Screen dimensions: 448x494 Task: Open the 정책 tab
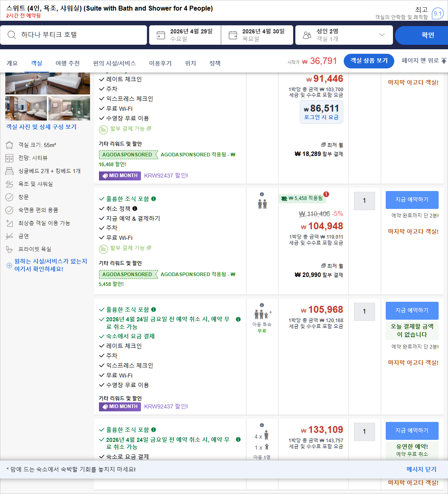pos(215,64)
